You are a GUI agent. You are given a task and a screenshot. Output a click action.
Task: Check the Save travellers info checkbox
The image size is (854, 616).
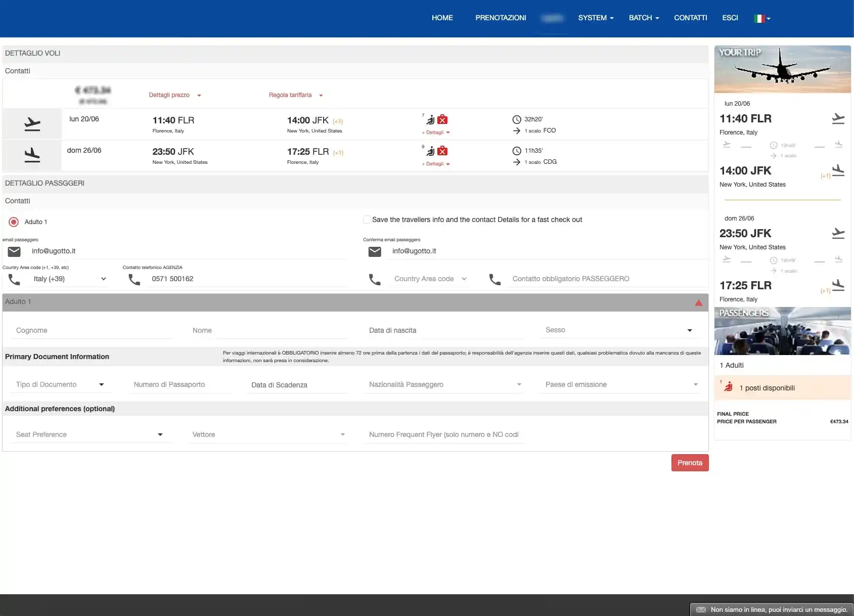click(367, 219)
